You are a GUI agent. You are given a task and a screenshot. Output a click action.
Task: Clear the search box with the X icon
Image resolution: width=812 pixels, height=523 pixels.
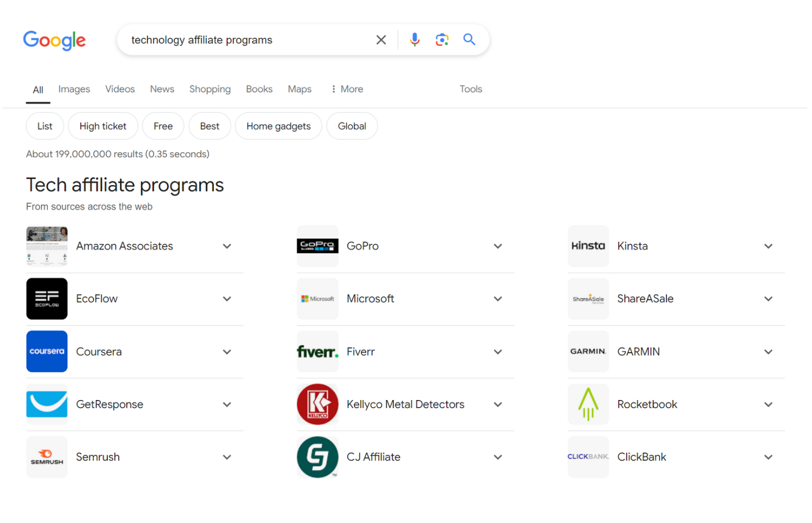(x=381, y=40)
